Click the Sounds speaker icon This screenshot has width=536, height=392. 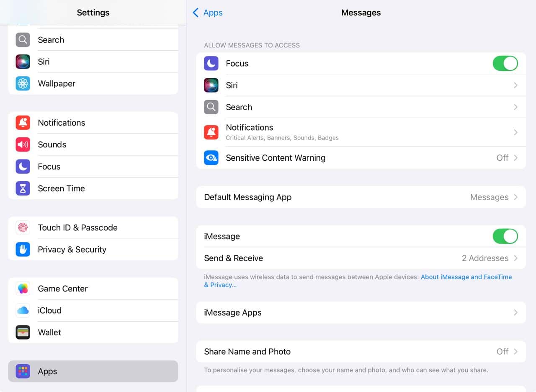coord(23,144)
